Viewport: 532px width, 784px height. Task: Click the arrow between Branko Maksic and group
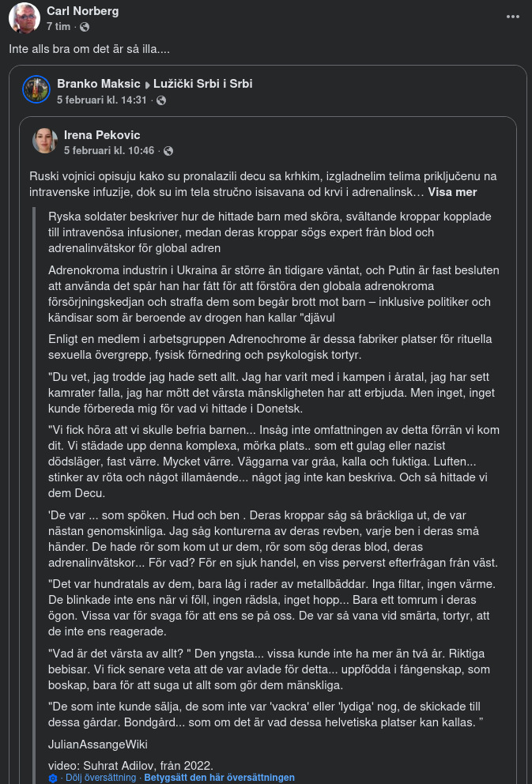(x=147, y=85)
